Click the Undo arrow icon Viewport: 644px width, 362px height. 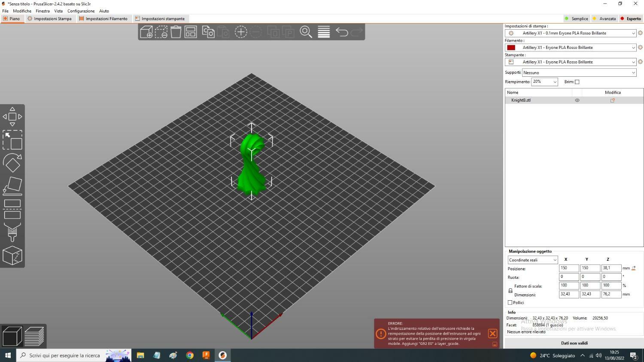(x=342, y=32)
